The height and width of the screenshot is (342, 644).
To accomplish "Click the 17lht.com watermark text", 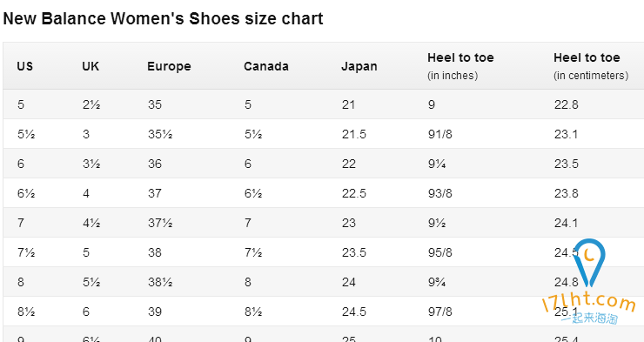I will coord(589,303).
